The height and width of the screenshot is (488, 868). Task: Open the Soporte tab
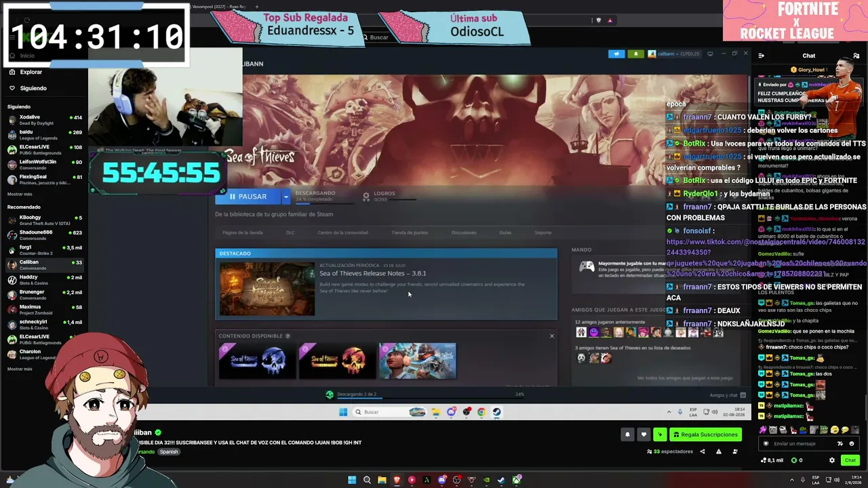(x=543, y=232)
